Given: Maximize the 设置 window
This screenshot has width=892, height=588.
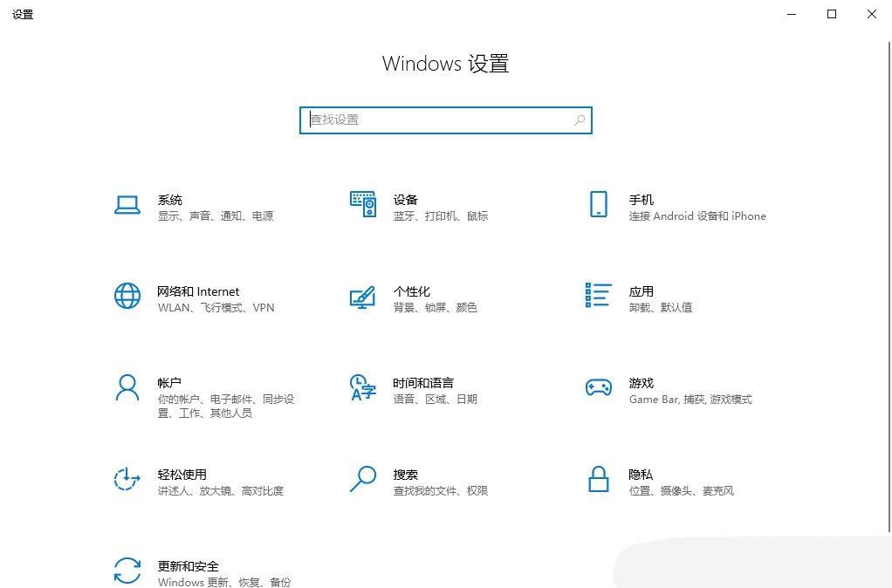Looking at the screenshot, I should pyautogui.click(x=832, y=14).
